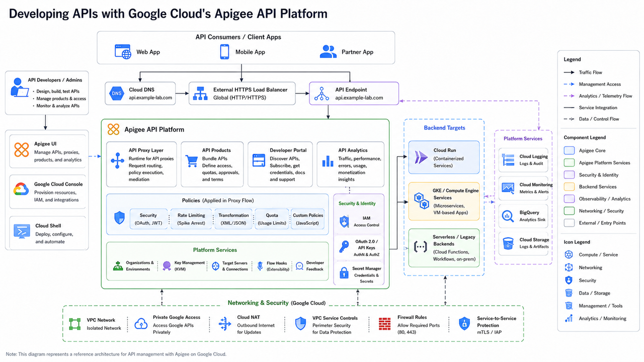This screenshot has width=644, height=362.
Task: Click the BigQuery magnifier icon
Action: pos(508,216)
